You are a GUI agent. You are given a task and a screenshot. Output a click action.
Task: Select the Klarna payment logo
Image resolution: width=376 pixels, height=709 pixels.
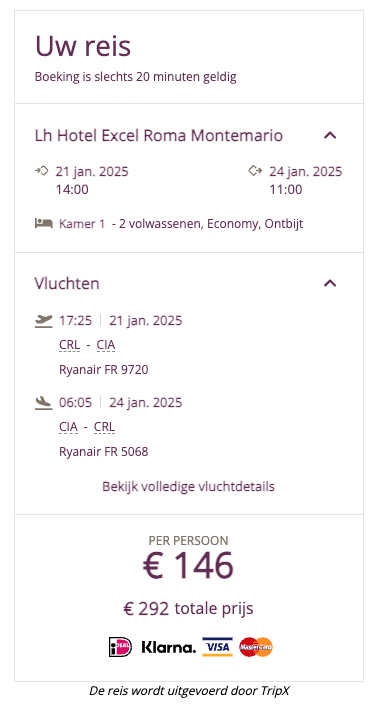tap(169, 648)
